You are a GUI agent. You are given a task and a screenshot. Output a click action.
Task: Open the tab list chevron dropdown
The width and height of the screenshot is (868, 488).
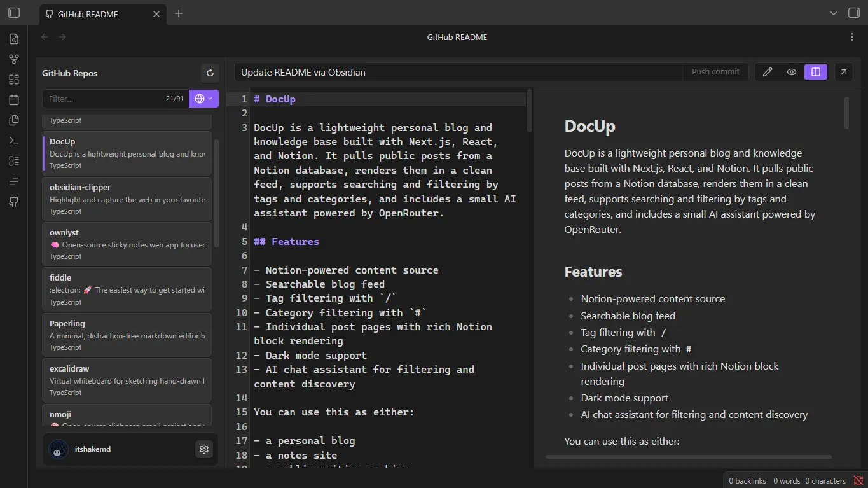(x=834, y=13)
